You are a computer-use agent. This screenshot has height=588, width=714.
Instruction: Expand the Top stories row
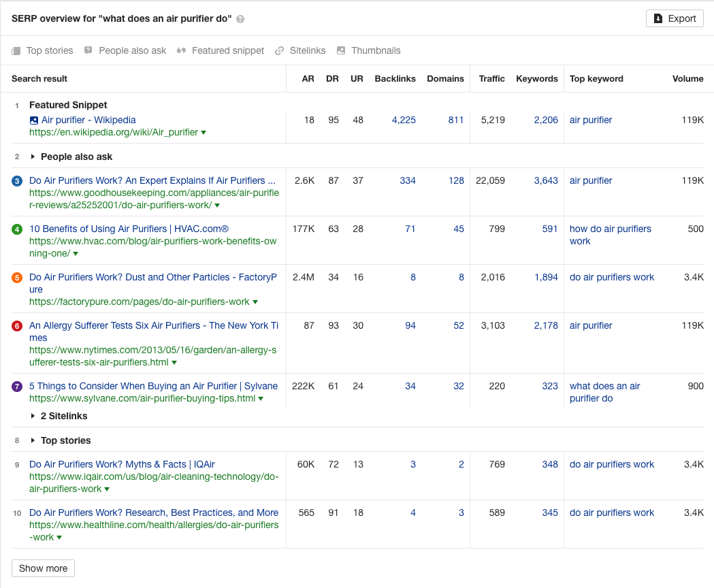[x=33, y=441]
